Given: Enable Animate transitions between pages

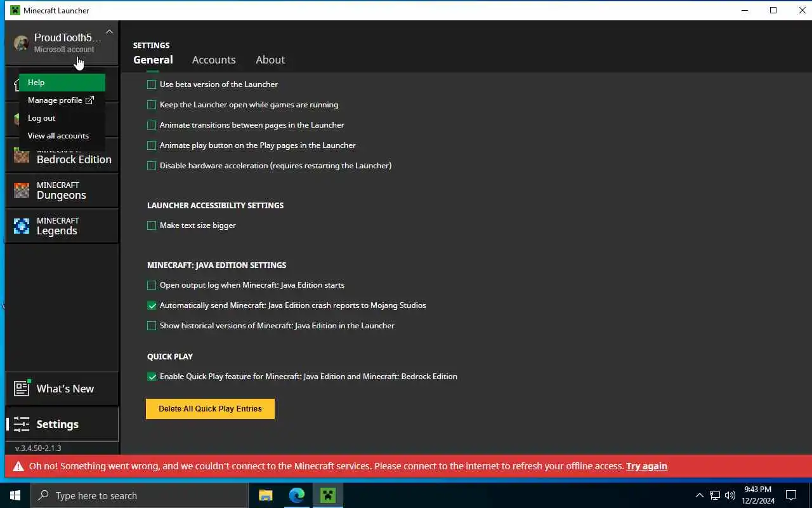Looking at the screenshot, I should (152, 125).
